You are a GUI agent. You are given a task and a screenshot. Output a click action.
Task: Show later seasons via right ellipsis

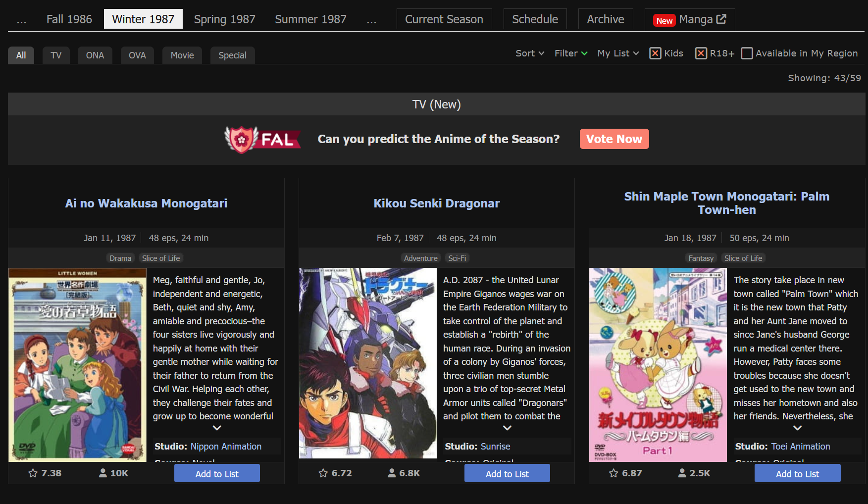372,19
